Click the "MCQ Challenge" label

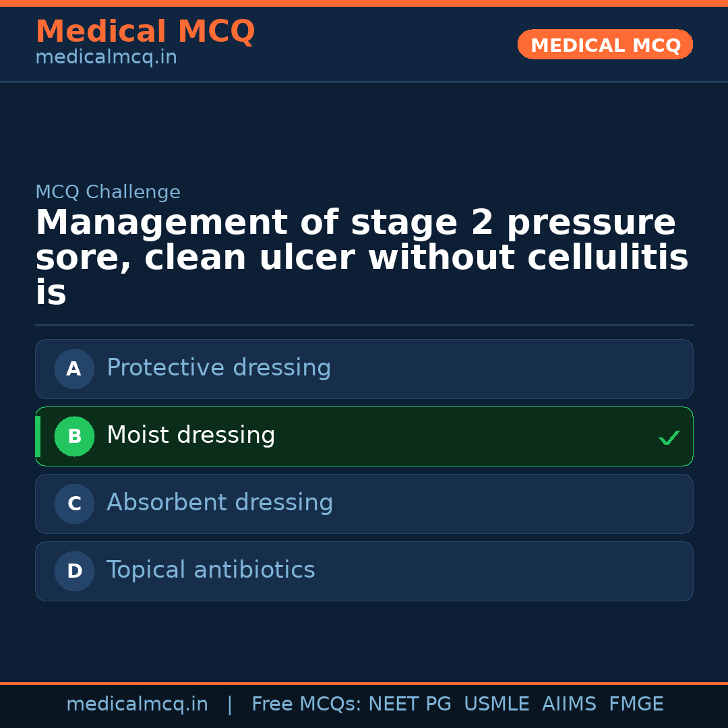tap(108, 192)
